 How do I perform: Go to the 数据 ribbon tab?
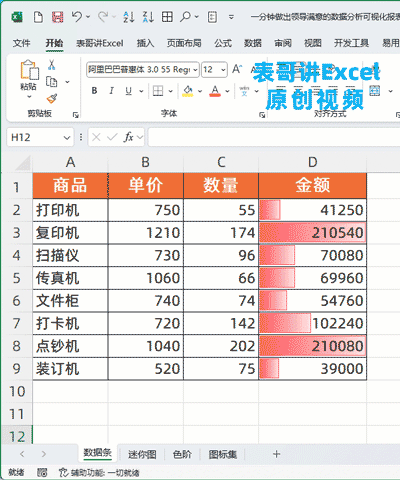253,43
